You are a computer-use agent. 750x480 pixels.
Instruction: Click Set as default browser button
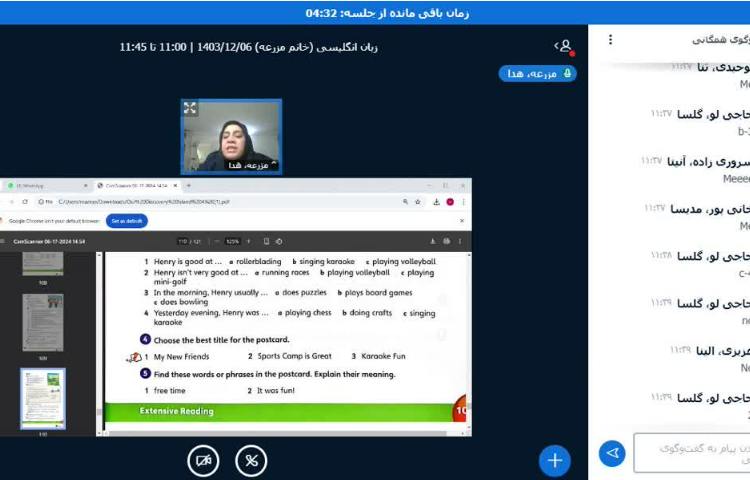(x=127, y=220)
